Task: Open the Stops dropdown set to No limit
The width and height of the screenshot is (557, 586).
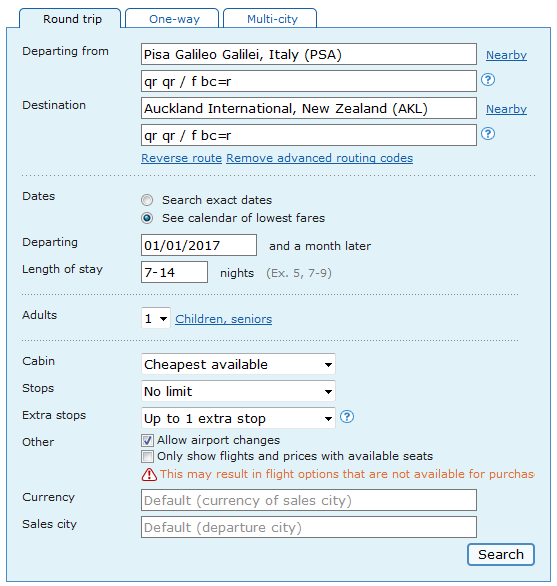Action: 238,391
